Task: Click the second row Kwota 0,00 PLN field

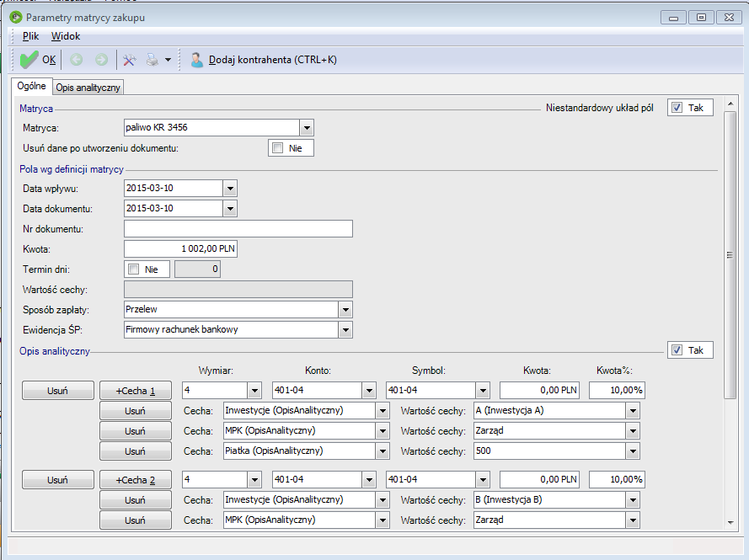Action: tap(539, 479)
